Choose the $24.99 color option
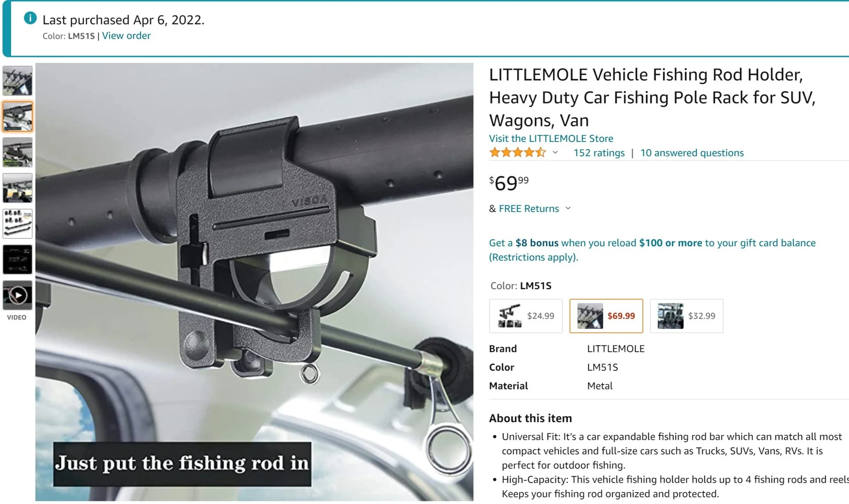The height and width of the screenshot is (504, 849). coord(526,316)
